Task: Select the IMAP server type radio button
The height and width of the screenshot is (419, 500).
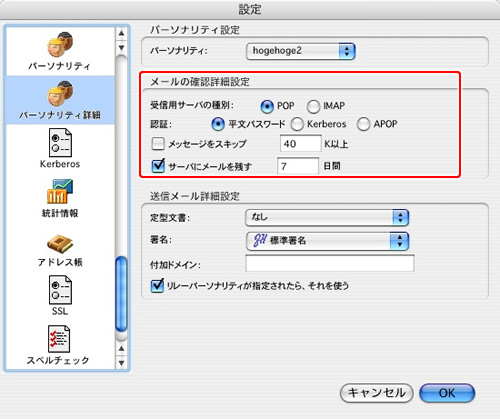Action: click(x=313, y=107)
